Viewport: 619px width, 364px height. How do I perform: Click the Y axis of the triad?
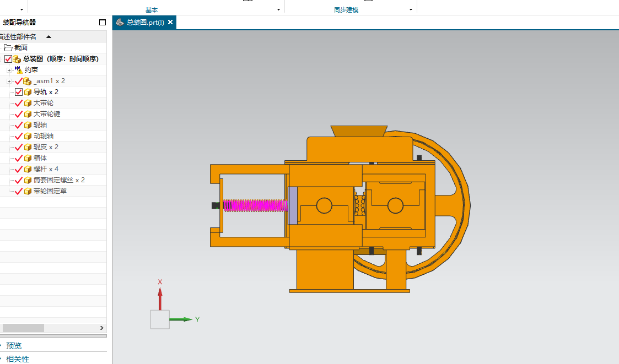181,319
